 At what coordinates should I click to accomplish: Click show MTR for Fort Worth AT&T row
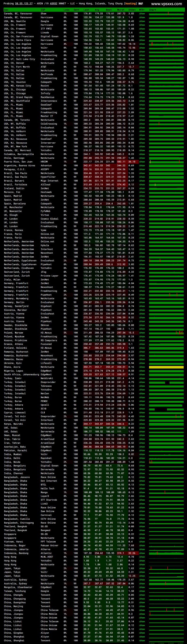point(142,67)
